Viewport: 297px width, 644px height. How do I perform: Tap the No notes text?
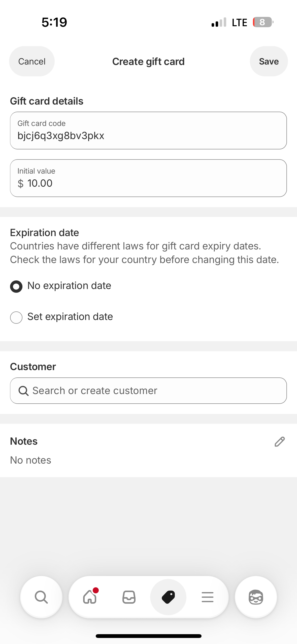click(x=30, y=460)
